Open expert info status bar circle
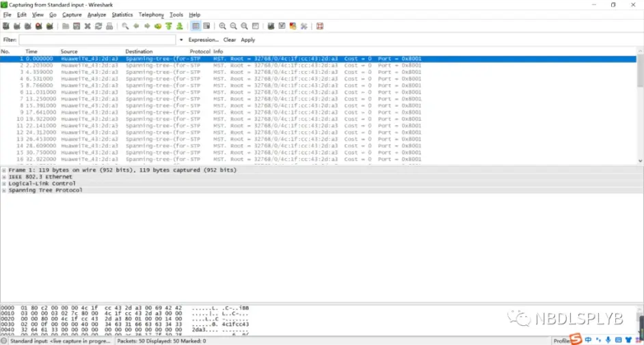Viewport: 644px width, 345px height. [x=4, y=342]
